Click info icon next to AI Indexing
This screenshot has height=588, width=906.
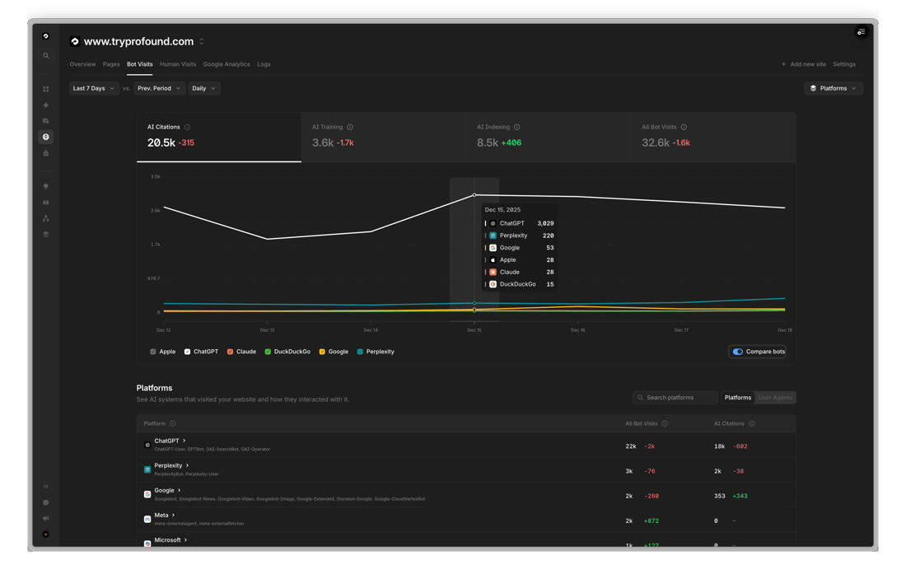[x=516, y=127]
